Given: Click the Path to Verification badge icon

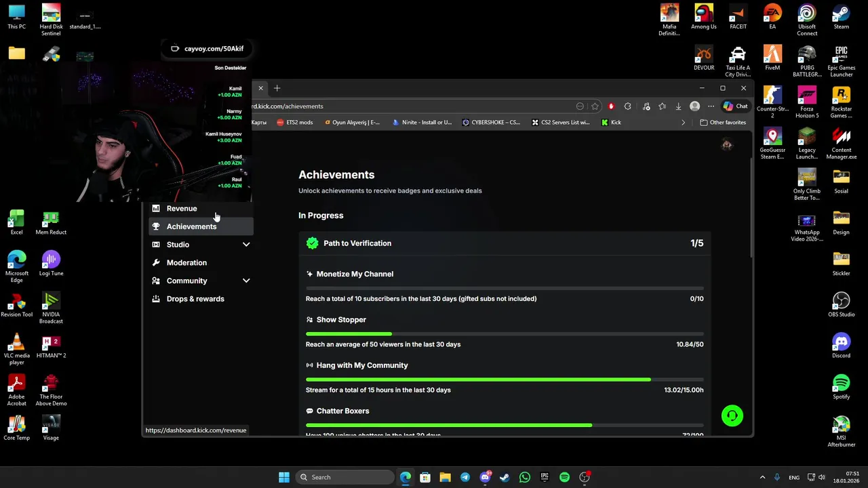Looking at the screenshot, I should click(312, 243).
